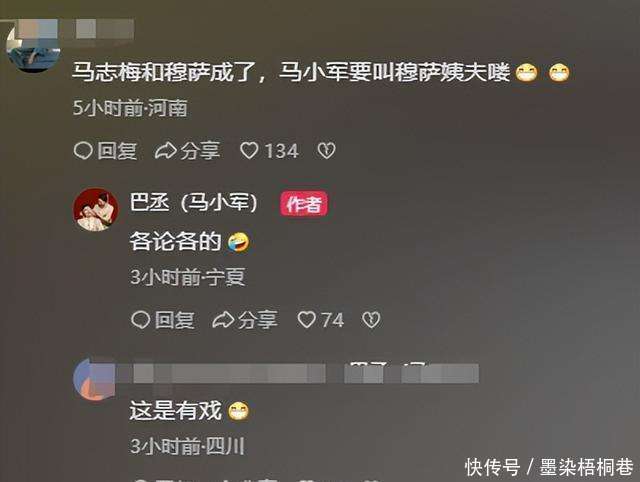Dislike the Henan comment with broken heart
The image size is (640, 482).
tap(327, 151)
